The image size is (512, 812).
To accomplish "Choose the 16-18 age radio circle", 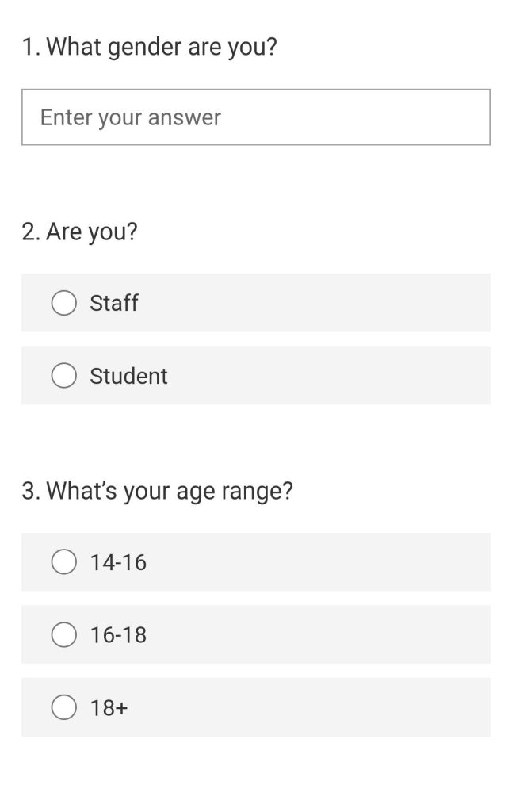I will [64, 635].
